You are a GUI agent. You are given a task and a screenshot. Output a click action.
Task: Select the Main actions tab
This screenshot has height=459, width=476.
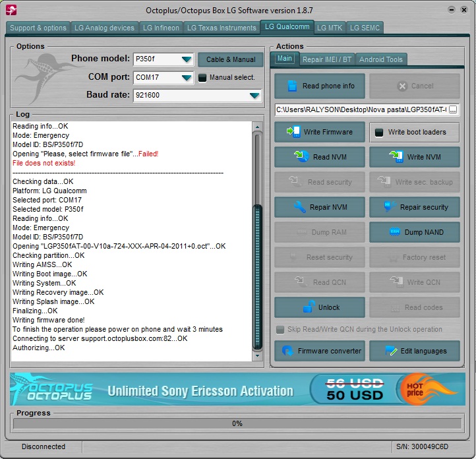[284, 58]
